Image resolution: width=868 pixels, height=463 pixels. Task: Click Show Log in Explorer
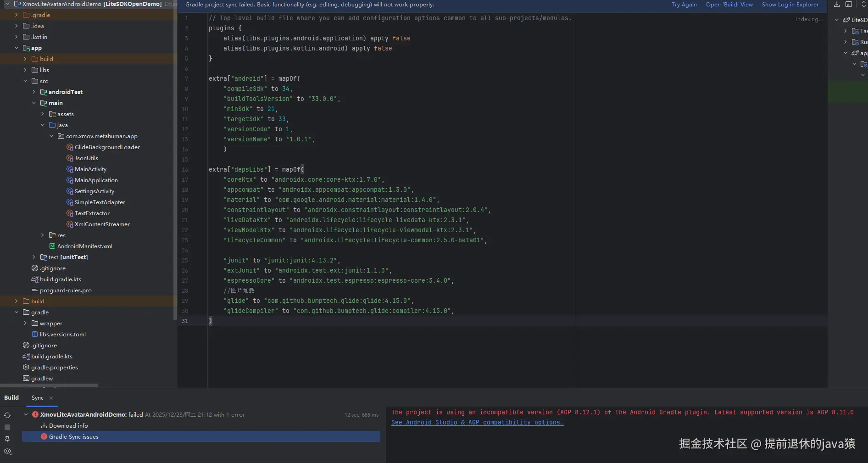tap(790, 5)
